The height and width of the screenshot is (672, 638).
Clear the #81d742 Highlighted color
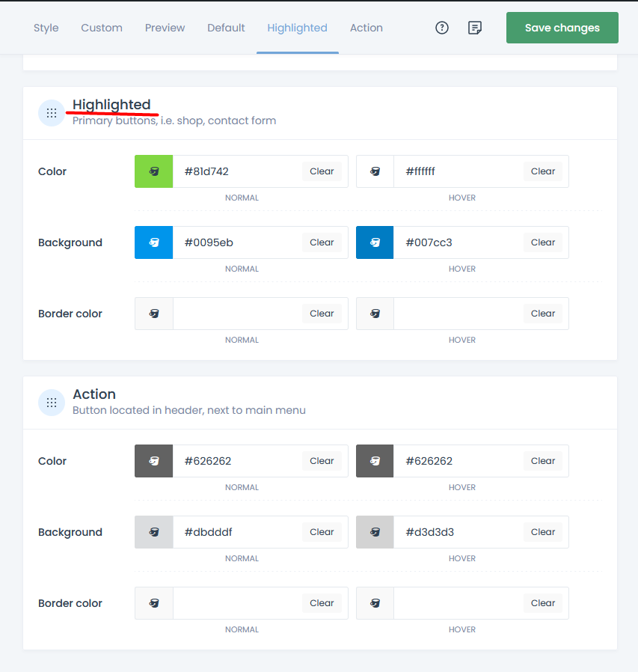(x=322, y=171)
